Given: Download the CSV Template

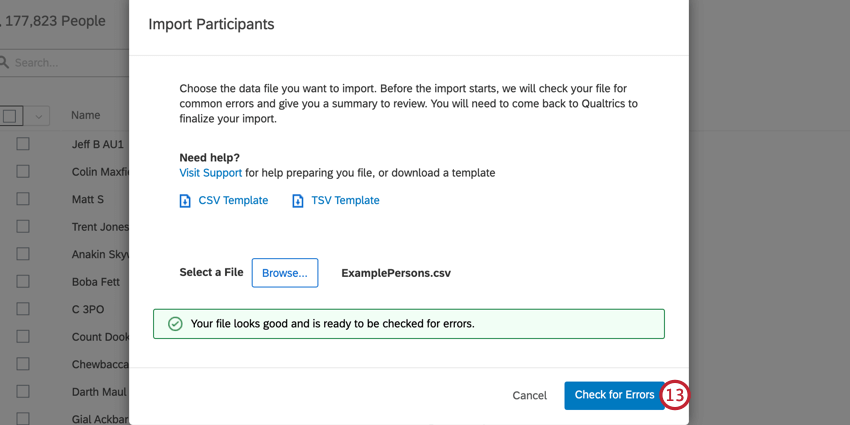Looking at the screenshot, I should tap(233, 201).
